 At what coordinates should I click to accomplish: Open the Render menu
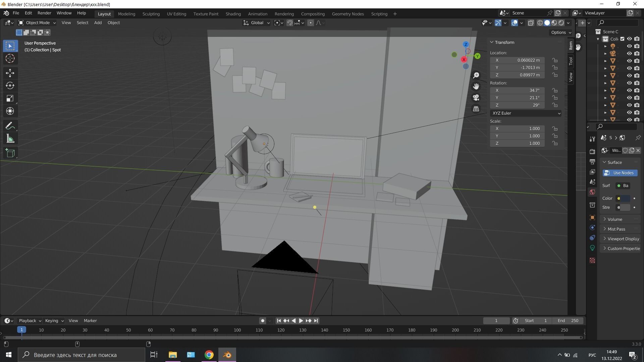click(44, 13)
